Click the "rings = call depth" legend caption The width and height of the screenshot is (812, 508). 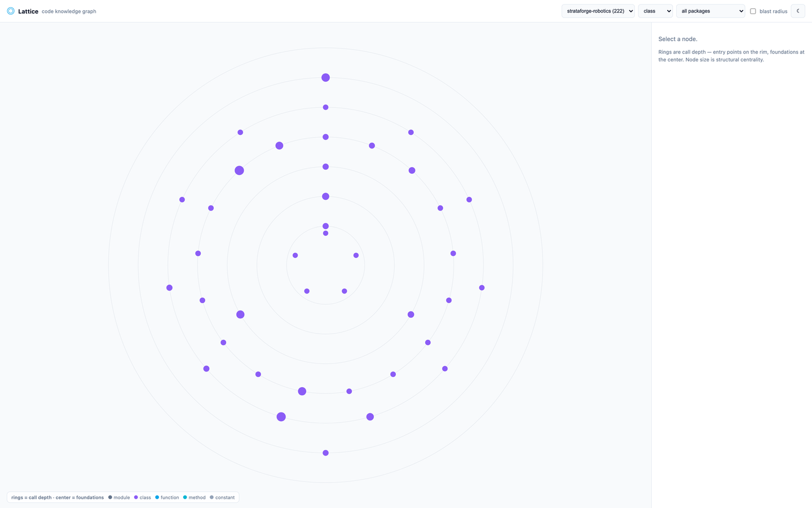pos(32,497)
